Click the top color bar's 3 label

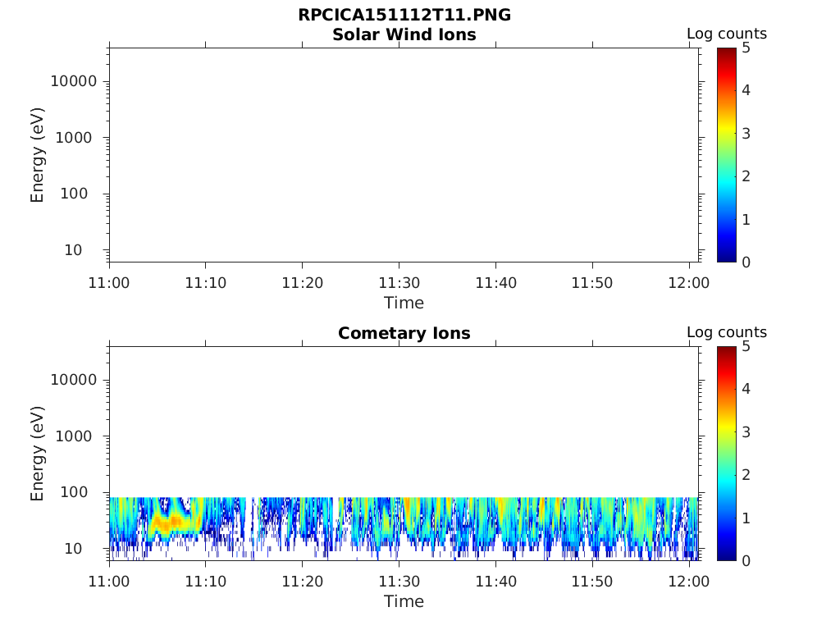point(746,134)
